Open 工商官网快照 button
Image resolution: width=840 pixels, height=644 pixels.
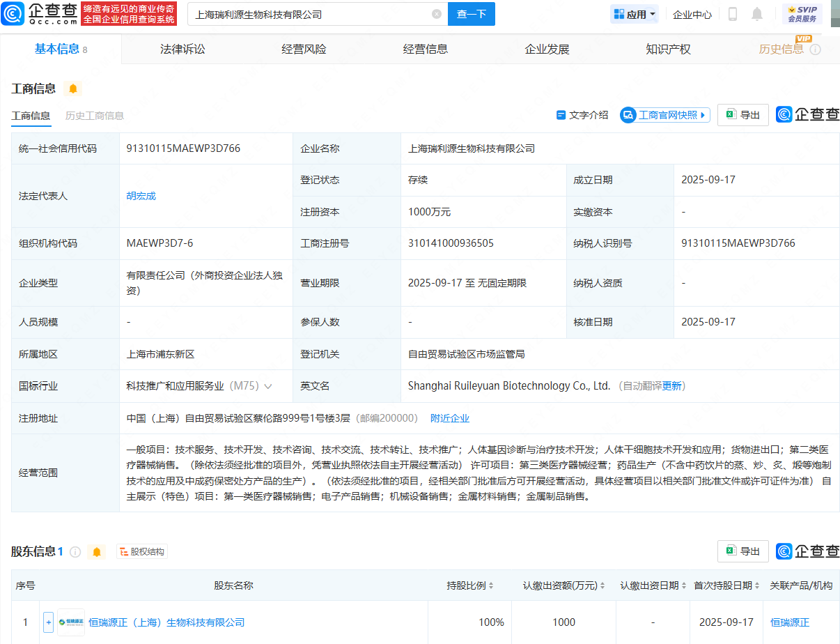pyautogui.click(x=665, y=115)
